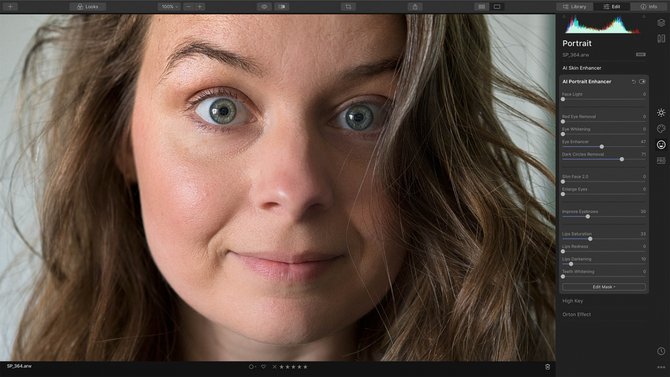Click the Eye Enhancer slider handle
Viewport: 670px width, 377px height.
602,147
